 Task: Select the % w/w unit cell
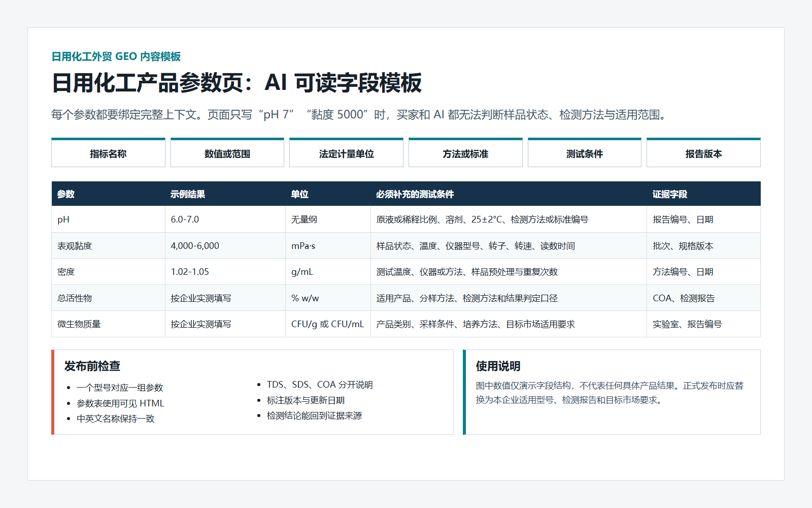328,298
